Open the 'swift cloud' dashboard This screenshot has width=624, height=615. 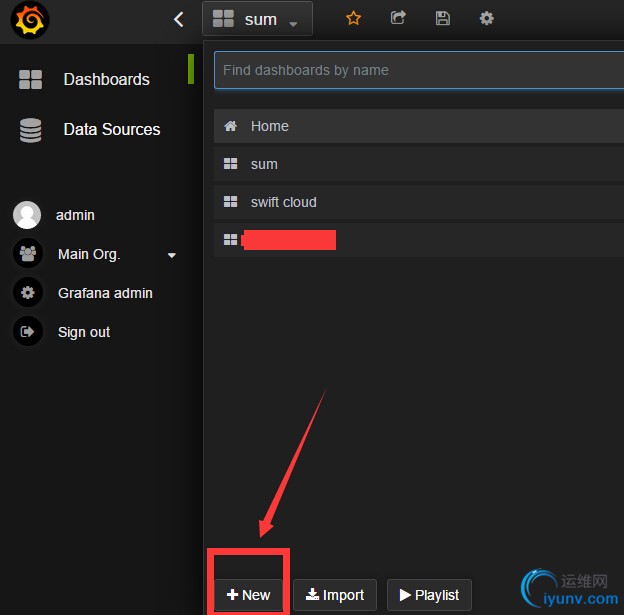click(419, 202)
